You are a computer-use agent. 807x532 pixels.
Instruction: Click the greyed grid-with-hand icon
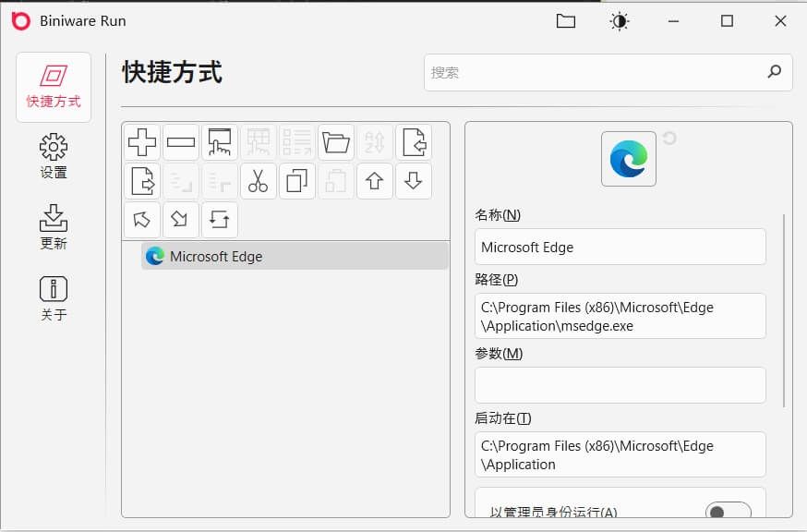coord(259,142)
